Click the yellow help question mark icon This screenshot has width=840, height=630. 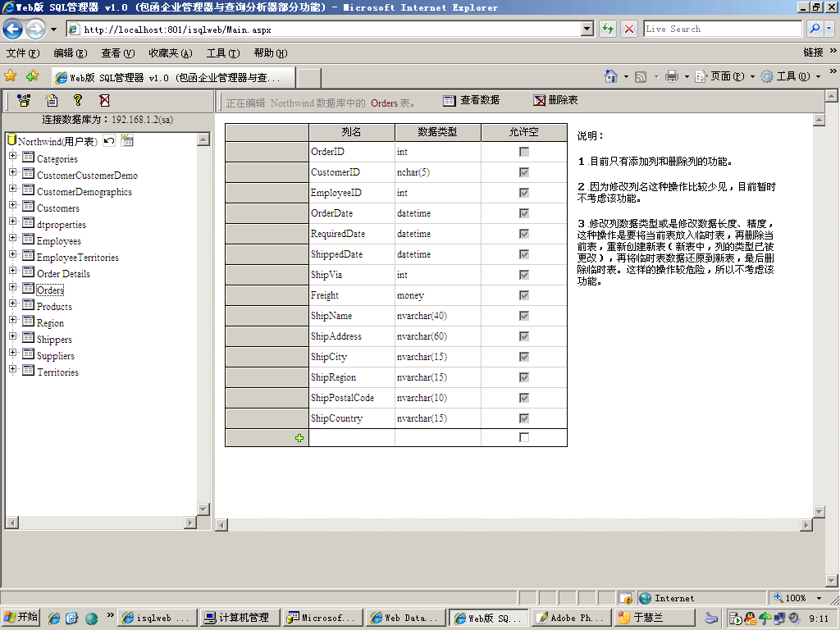coord(78,100)
